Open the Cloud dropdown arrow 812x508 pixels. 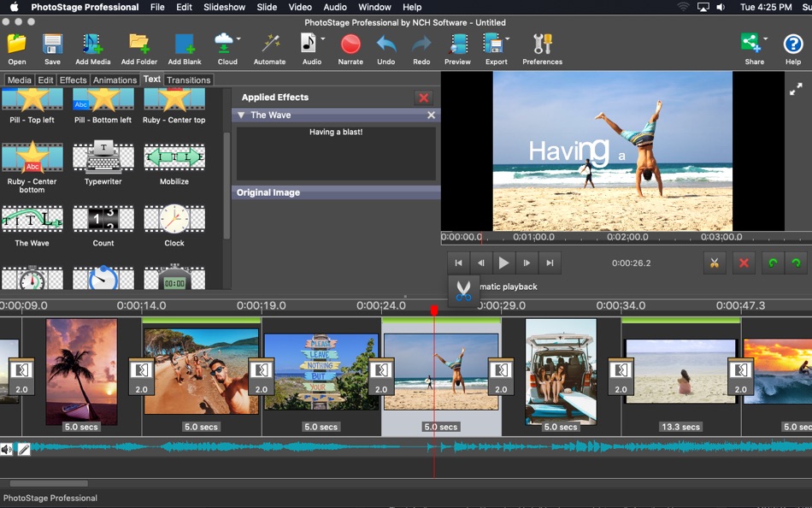238,38
